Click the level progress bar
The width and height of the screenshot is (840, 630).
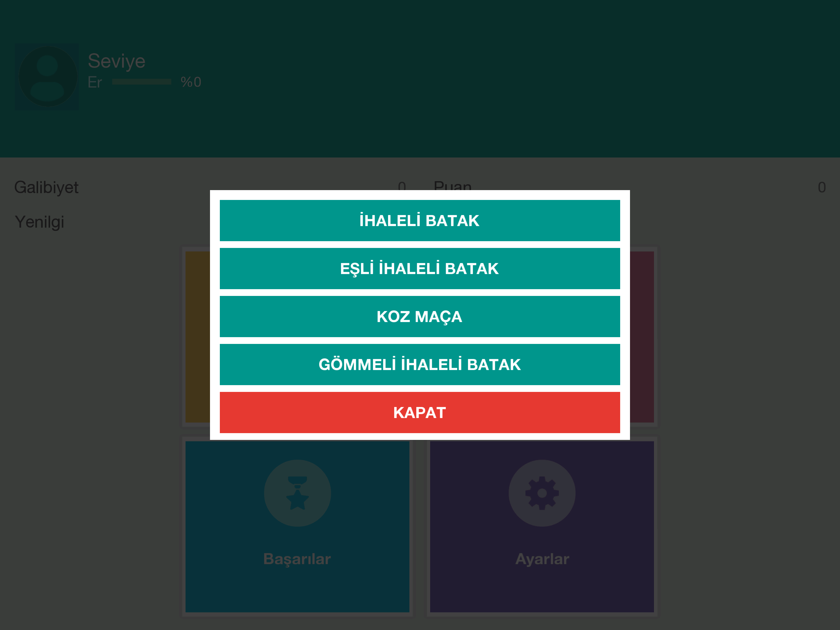pos(142,82)
